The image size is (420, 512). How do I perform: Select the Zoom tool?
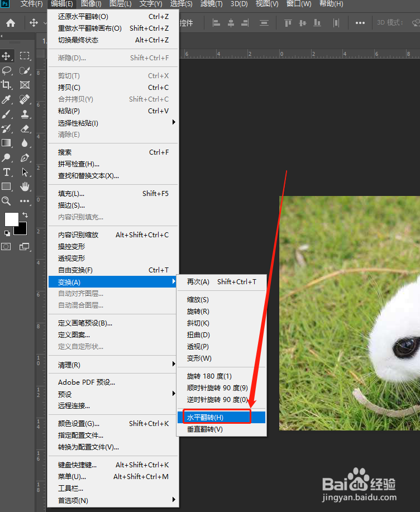coord(6,201)
